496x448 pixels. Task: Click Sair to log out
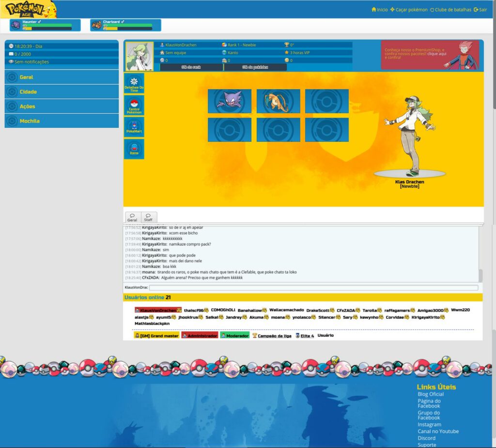[x=480, y=10]
